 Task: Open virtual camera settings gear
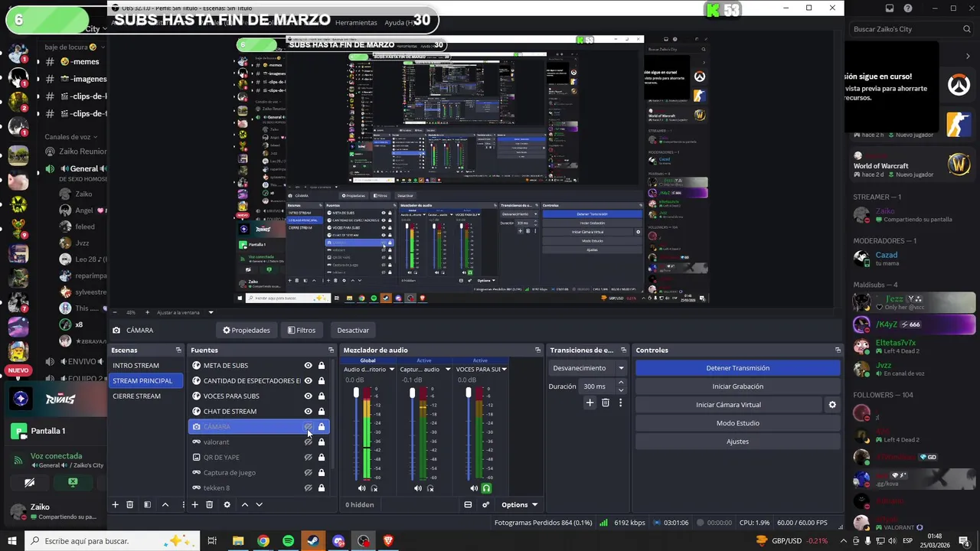pyautogui.click(x=832, y=405)
